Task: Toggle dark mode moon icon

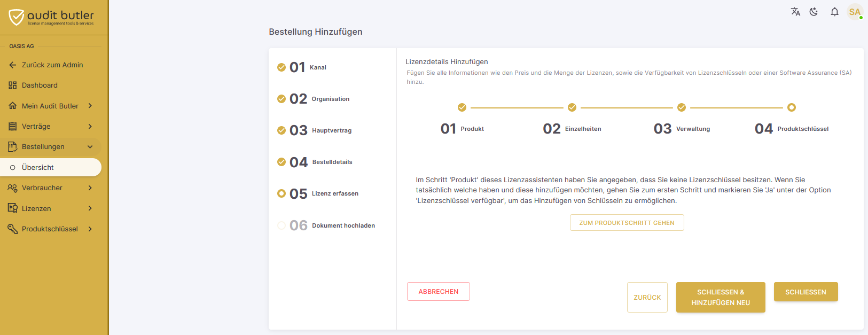Action: 814,12
